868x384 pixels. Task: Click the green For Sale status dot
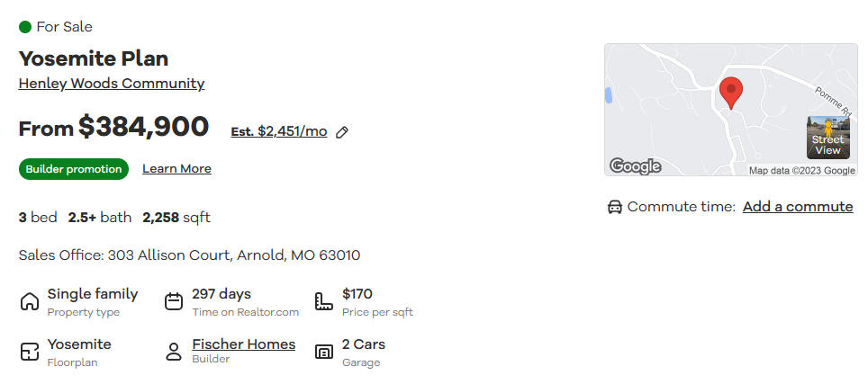point(25,26)
